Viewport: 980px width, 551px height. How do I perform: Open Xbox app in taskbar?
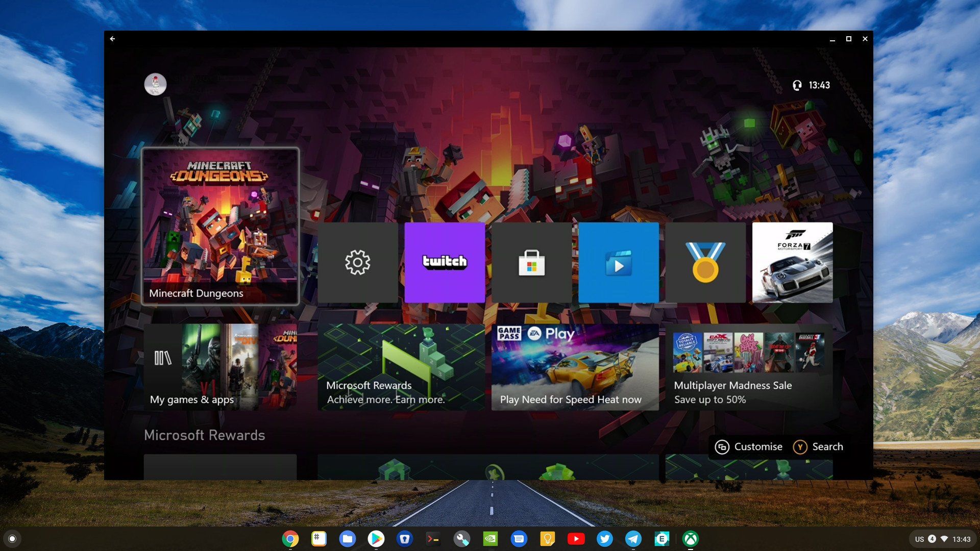pos(689,538)
